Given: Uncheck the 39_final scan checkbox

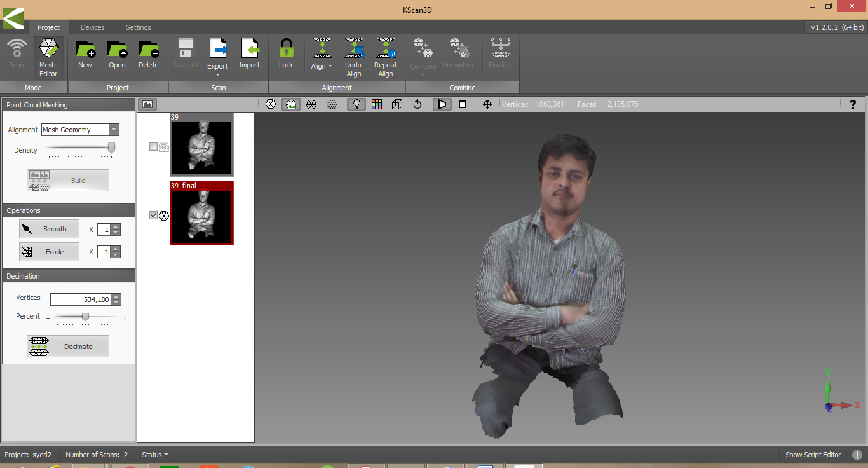Looking at the screenshot, I should 153,216.
